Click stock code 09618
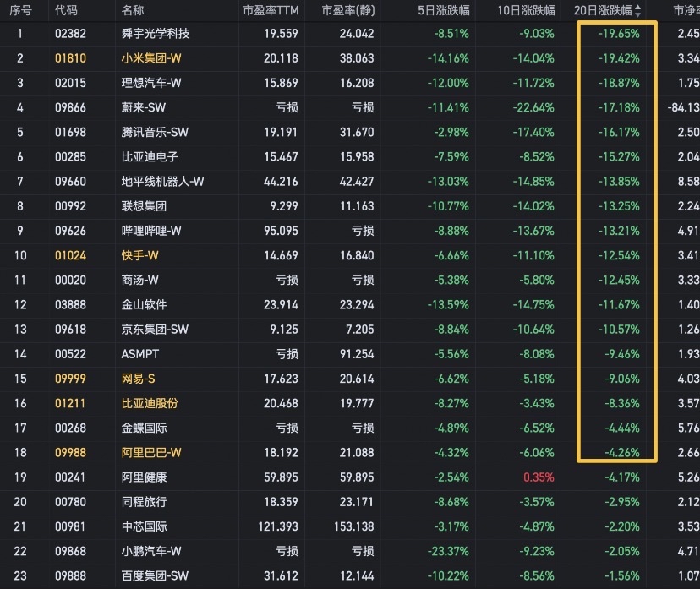700x589 pixels. [x=70, y=330]
